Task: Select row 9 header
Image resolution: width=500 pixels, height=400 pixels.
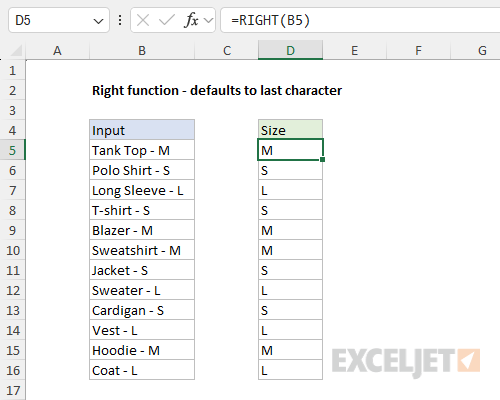Action: [13, 230]
